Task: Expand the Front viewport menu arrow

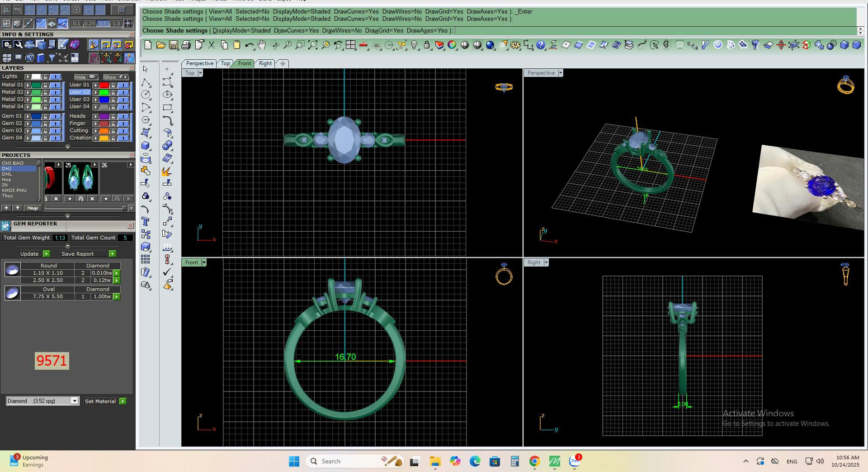Action: pyautogui.click(x=204, y=262)
